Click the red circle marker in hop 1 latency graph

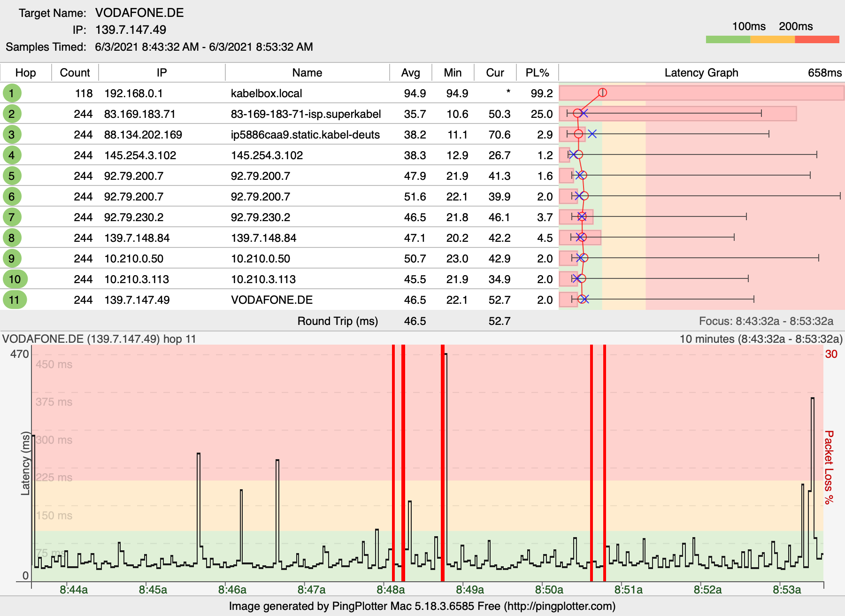coord(602,92)
